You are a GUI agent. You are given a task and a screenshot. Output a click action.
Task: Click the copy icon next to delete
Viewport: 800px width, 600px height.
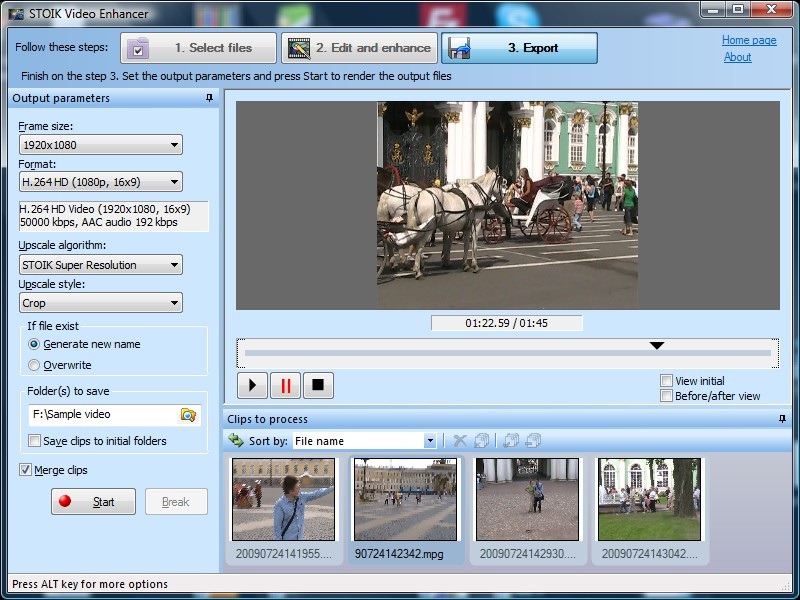tap(481, 440)
